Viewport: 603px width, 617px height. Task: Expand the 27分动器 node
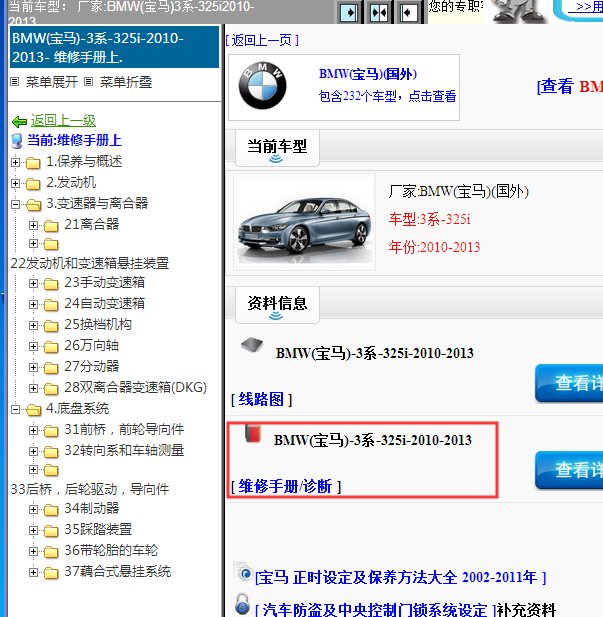[x=33, y=368]
